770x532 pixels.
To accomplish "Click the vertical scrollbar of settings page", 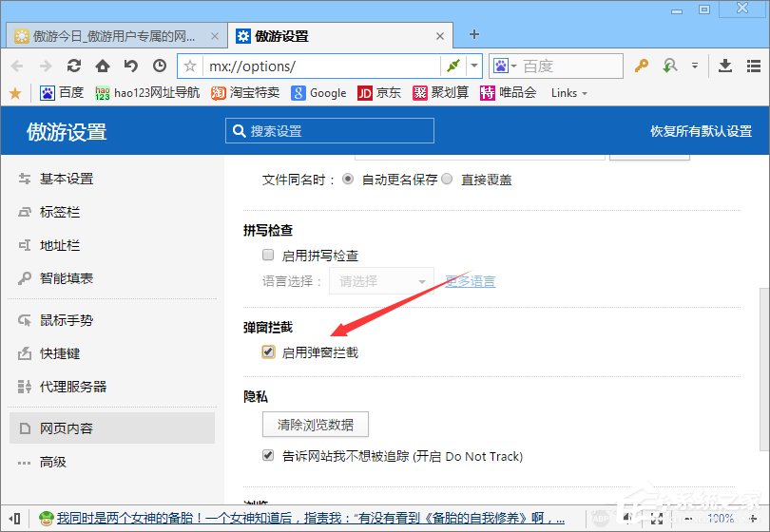I will click(764, 368).
